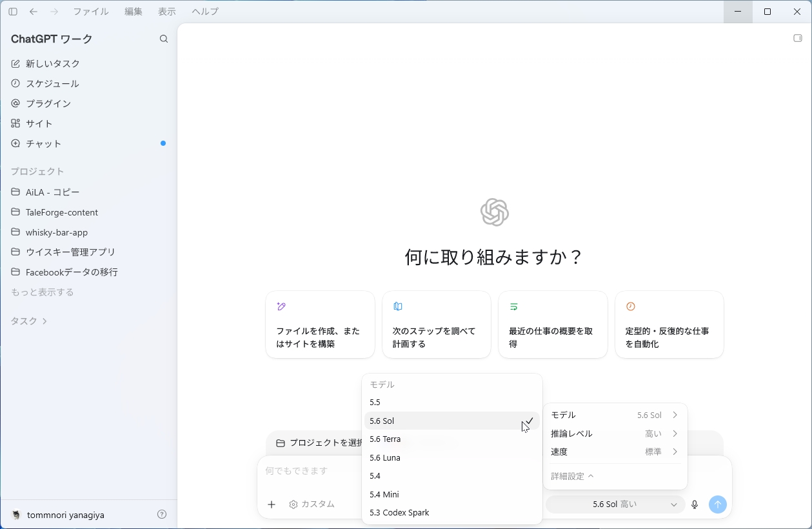812x529 pixels.
Task: Open チャット in the sidebar
Action: click(88, 144)
